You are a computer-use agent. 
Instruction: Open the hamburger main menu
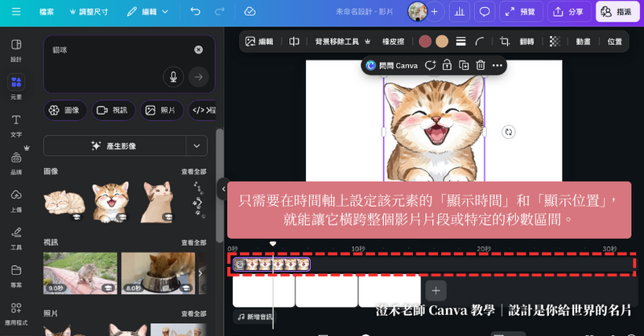[16, 11]
